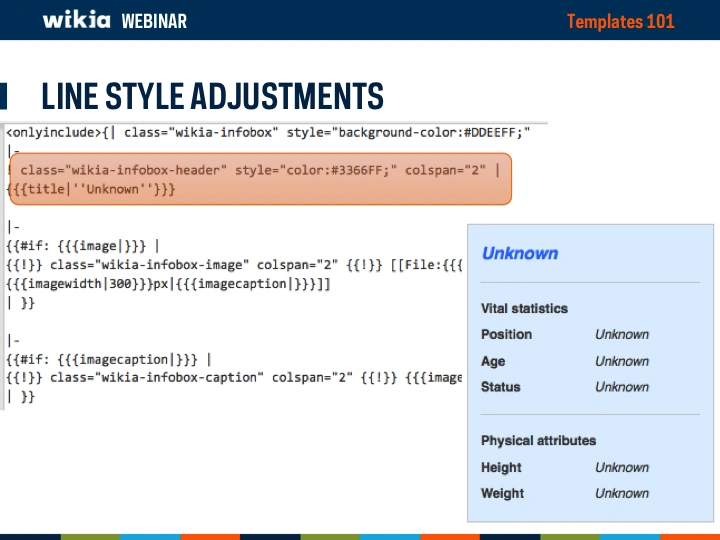Click the Vital statistics section header

(x=523, y=308)
